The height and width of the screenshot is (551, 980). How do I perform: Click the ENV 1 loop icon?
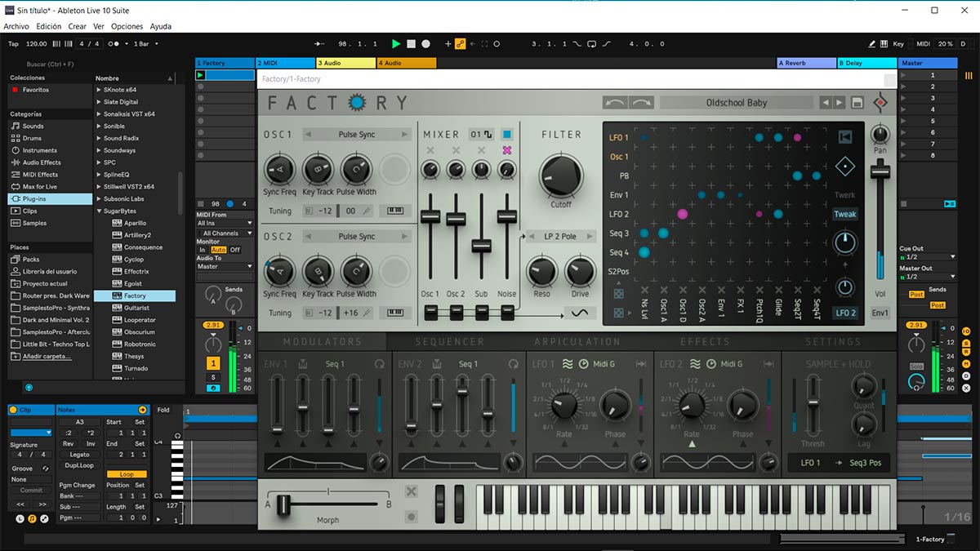379,364
